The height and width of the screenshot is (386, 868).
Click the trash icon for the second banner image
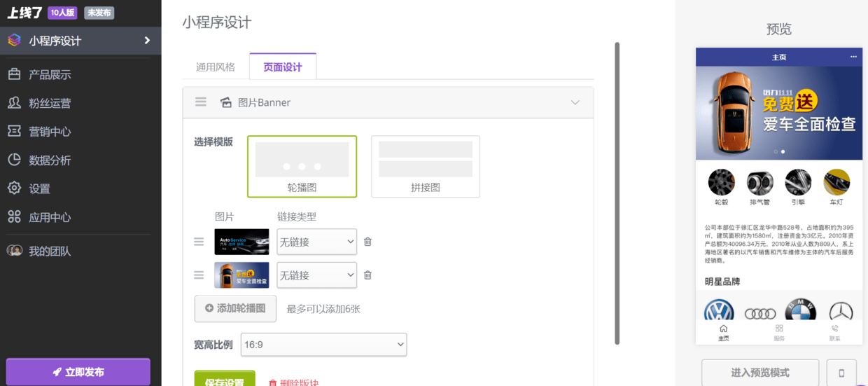pos(367,275)
